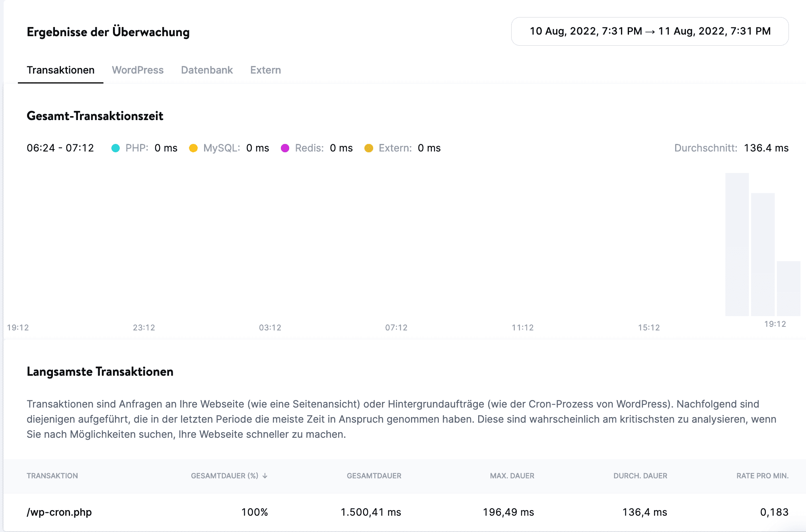Toggle the Extern legend indicator
The height and width of the screenshot is (532, 806).
pos(368,148)
